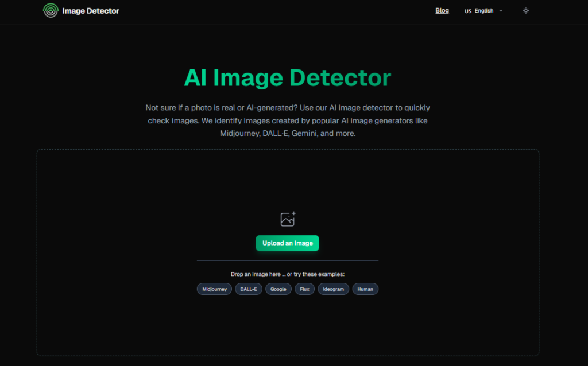The image size is (588, 366).
Task: Expand the chevron beside English
Action: coord(501,11)
